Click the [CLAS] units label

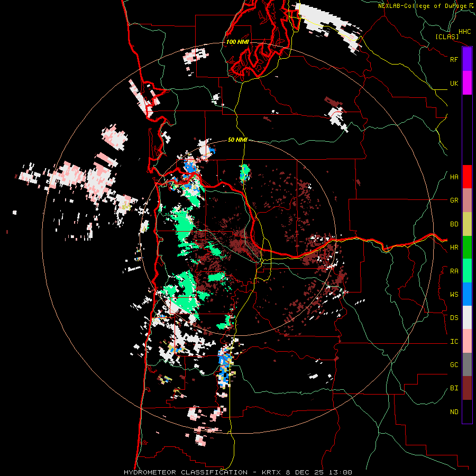(447, 36)
